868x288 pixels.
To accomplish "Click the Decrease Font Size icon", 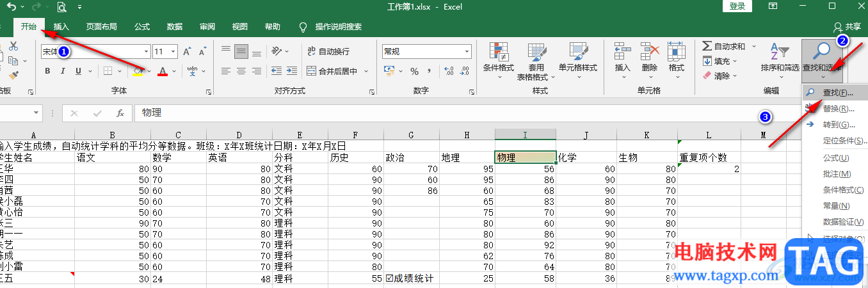I will click(x=202, y=51).
